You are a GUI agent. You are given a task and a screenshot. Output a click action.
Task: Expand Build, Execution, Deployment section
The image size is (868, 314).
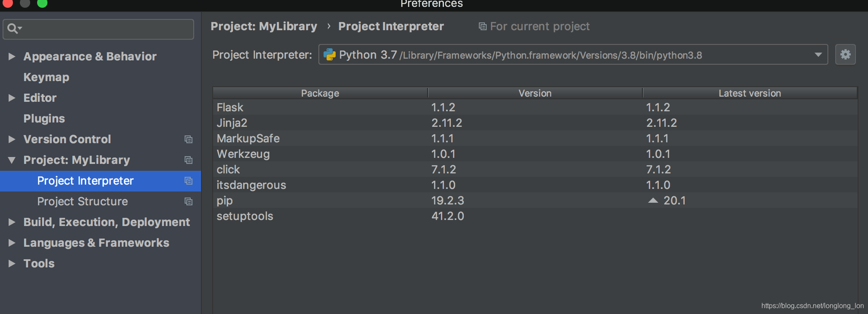click(x=12, y=222)
